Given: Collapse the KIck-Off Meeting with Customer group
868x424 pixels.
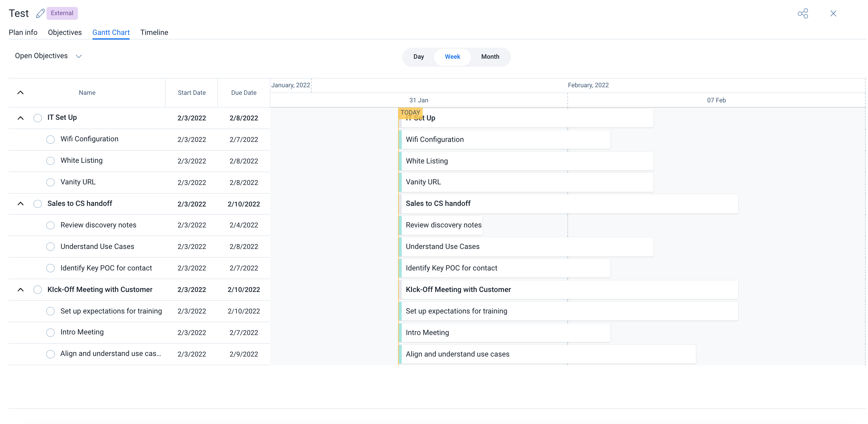Looking at the screenshot, I should tap(20, 290).
